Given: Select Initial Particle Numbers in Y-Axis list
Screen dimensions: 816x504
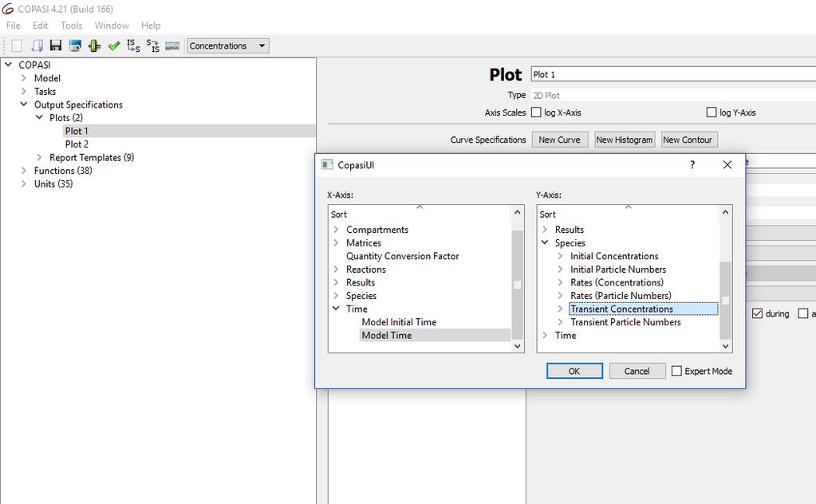Looking at the screenshot, I should [617, 270].
